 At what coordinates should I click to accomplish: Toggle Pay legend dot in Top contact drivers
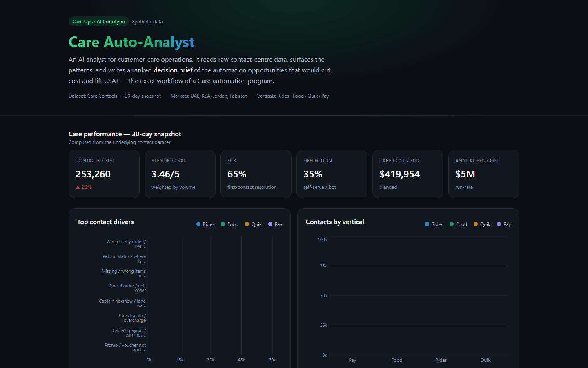pos(270,224)
